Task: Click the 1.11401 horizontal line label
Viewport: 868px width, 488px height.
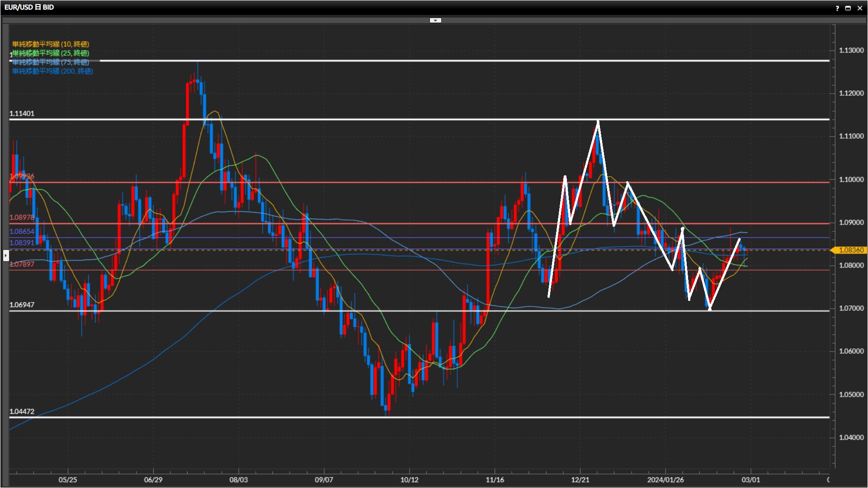Action: pyautogui.click(x=22, y=113)
